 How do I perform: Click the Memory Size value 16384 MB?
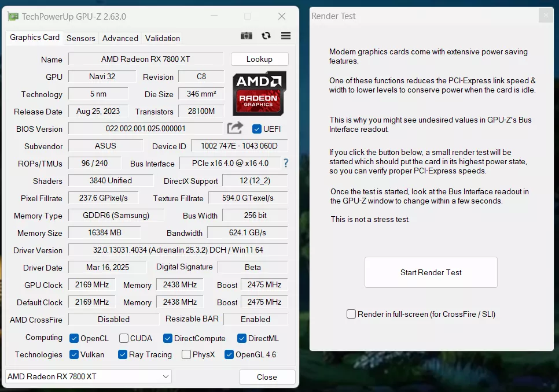(105, 232)
